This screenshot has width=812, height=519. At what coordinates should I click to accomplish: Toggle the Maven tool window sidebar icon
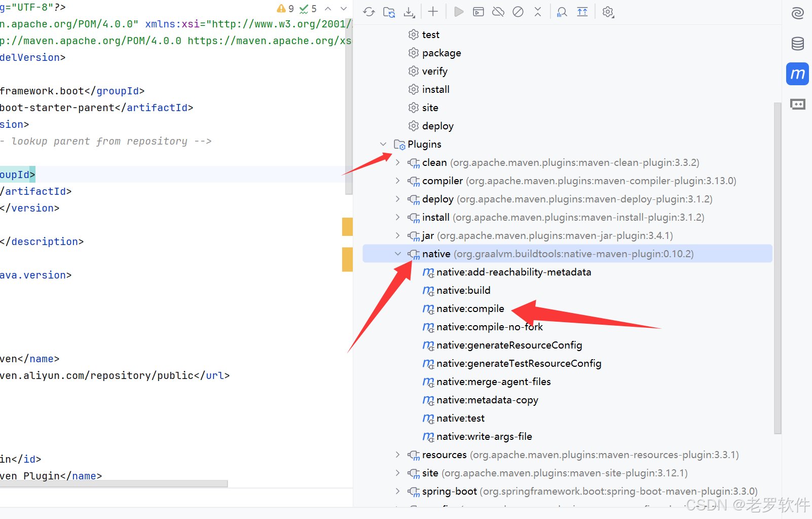[797, 74]
